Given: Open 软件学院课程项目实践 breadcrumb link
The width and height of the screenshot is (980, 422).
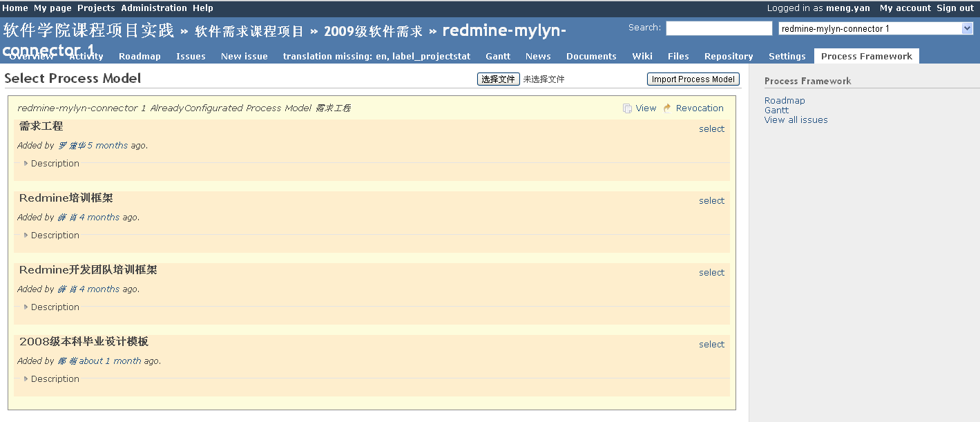Looking at the screenshot, I should 89,31.
